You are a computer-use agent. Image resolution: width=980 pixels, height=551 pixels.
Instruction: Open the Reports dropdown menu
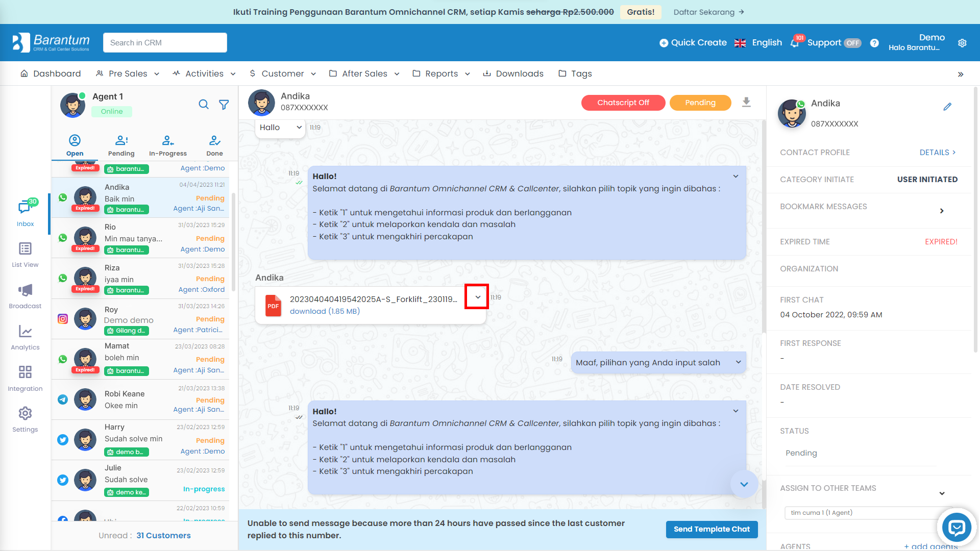pos(442,73)
